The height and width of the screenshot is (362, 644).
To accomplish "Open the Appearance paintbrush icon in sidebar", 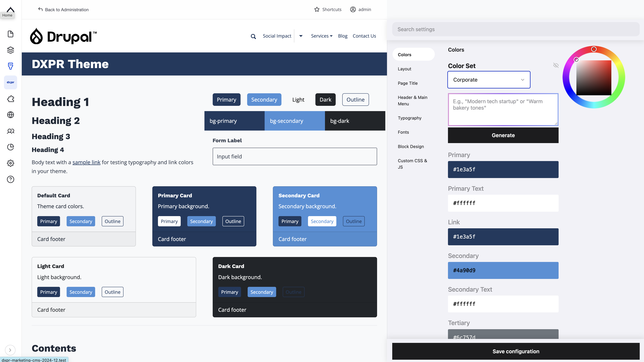I will pos(11,66).
